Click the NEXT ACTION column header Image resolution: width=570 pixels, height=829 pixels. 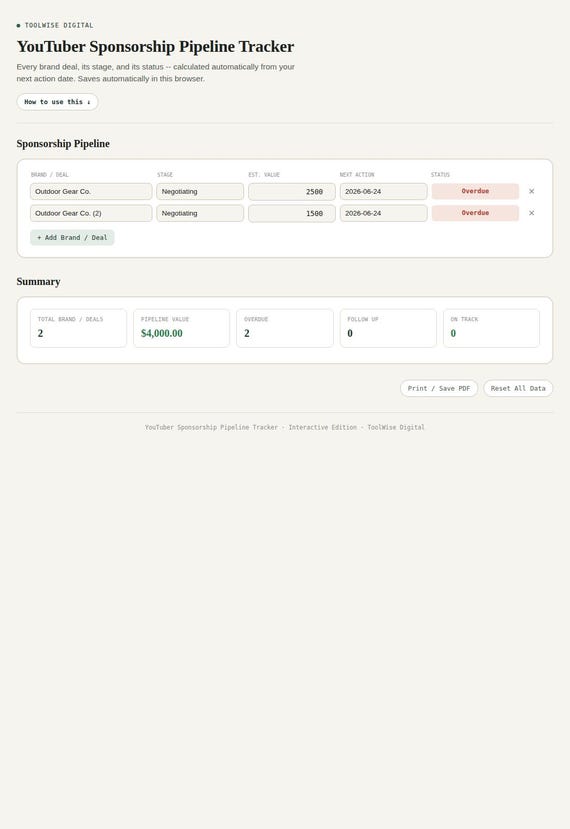point(357,174)
